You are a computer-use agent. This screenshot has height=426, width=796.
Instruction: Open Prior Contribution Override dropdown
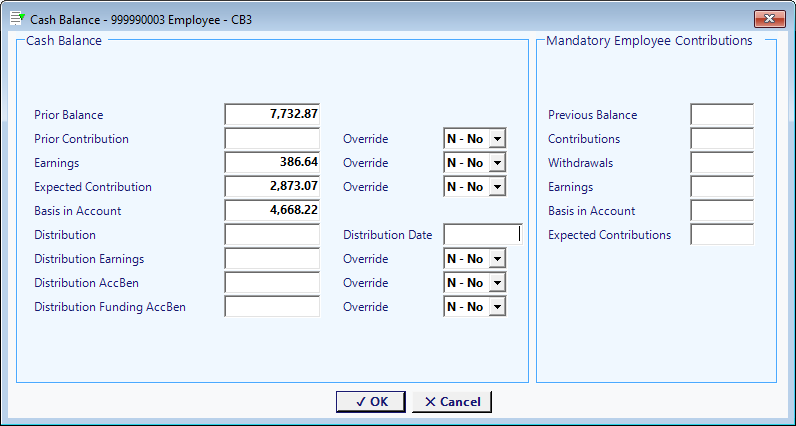[498, 139]
